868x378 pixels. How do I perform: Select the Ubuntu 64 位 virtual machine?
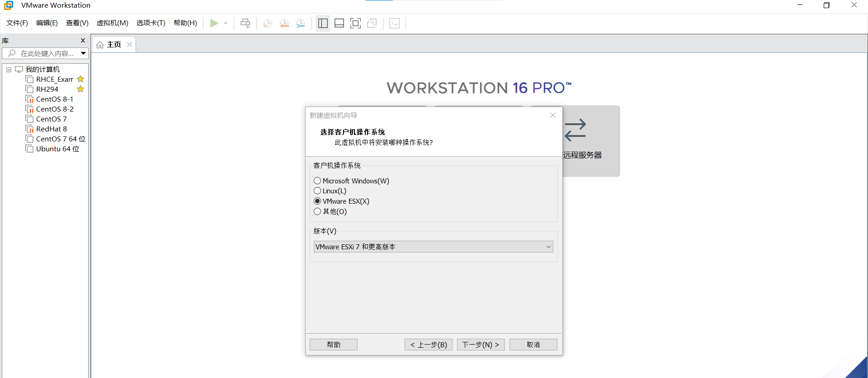pos(57,149)
